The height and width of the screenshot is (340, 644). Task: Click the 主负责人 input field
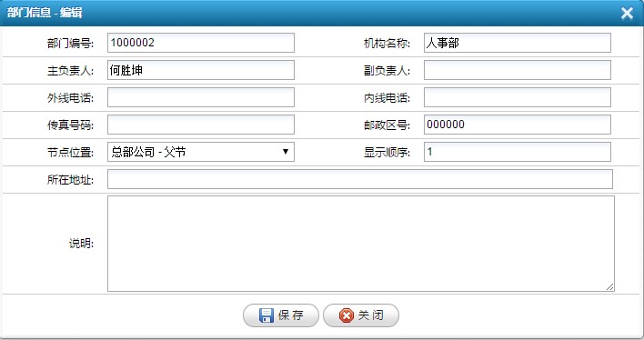click(201, 70)
